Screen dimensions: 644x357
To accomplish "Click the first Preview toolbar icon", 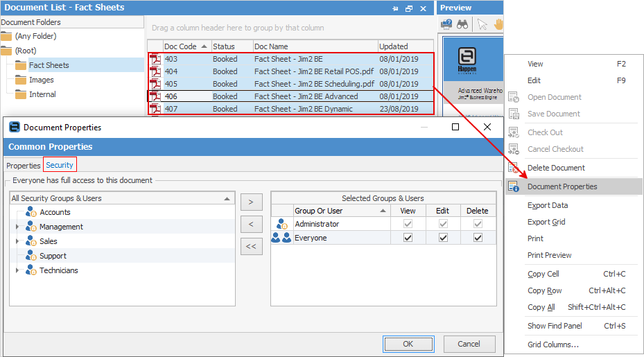I will (446, 24).
